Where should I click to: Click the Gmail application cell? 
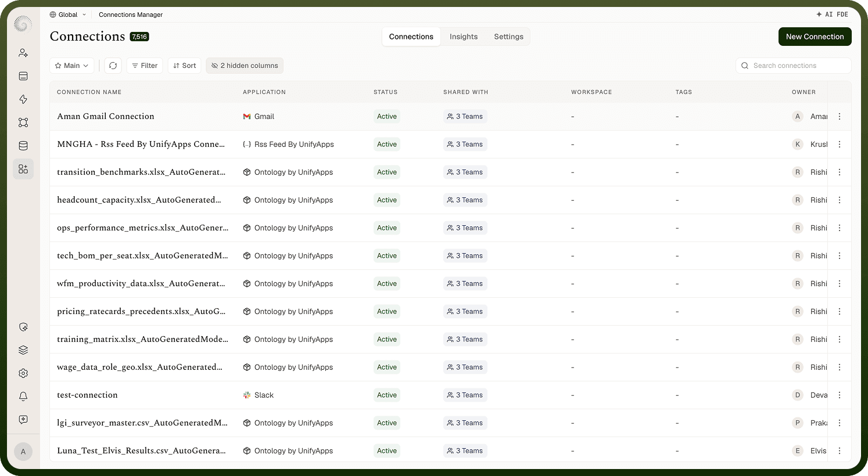point(259,117)
